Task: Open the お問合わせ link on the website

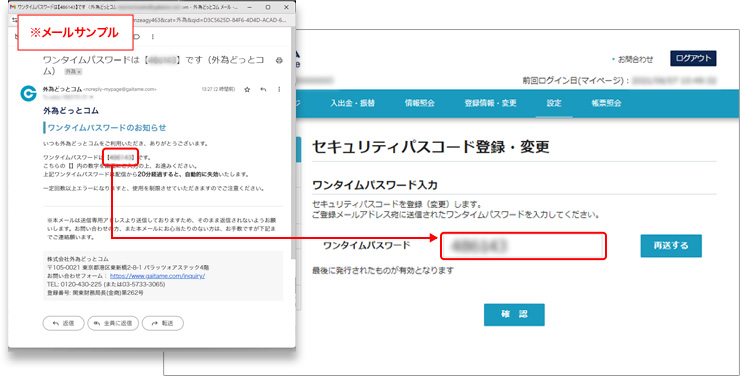Action: pos(635,59)
